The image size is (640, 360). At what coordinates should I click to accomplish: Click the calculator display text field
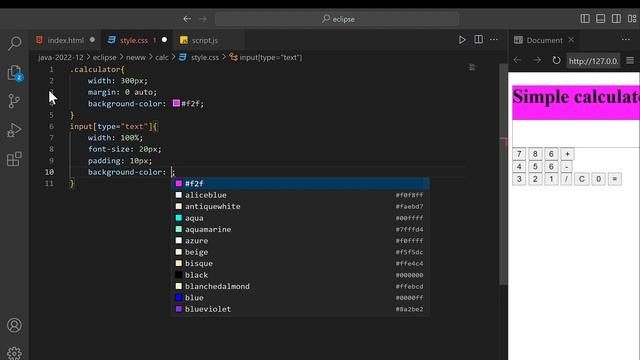tap(576, 134)
